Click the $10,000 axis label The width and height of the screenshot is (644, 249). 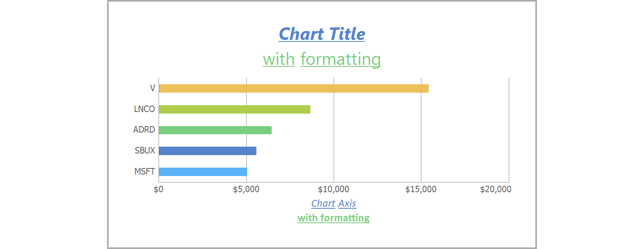tap(334, 189)
